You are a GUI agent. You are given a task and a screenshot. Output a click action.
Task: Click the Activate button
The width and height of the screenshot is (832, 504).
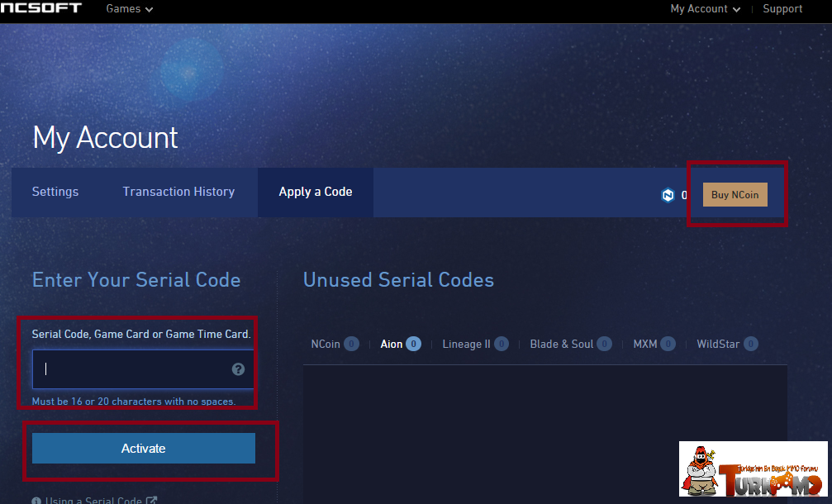[143, 449]
